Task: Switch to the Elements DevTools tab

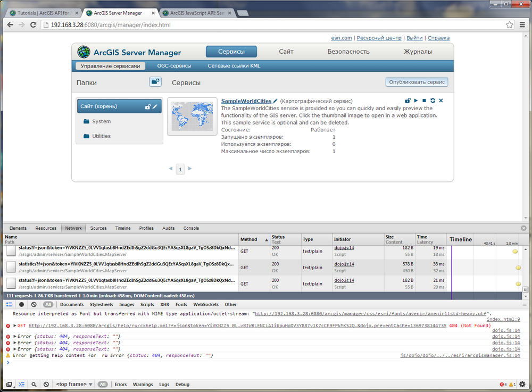Action: (x=18, y=228)
